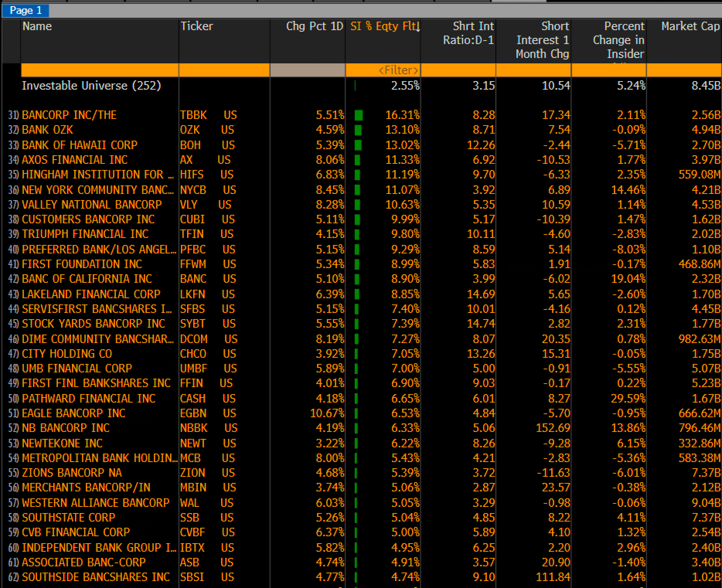Select BANK OZK name
The height and width of the screenshot is (588, 722).
tap(48, 130)
